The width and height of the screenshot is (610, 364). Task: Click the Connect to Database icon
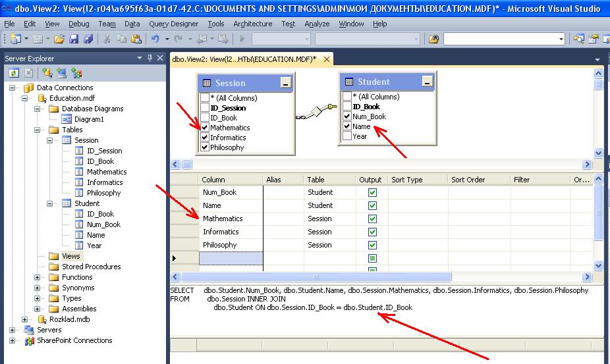[x=47, y=72]
